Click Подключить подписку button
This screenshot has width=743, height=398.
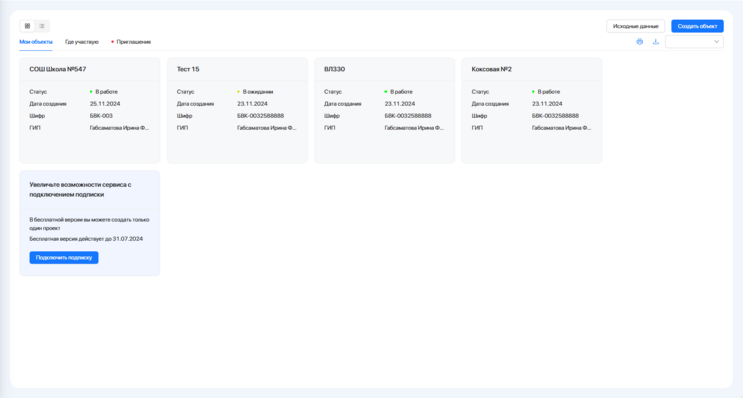click(x=64, y=258)
